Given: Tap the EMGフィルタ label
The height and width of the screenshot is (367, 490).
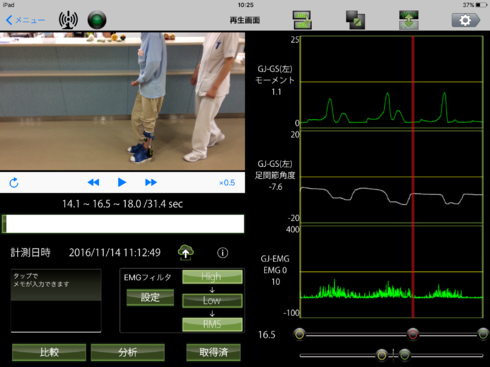Looking at the screenshot, I should [x=147, y=277].
